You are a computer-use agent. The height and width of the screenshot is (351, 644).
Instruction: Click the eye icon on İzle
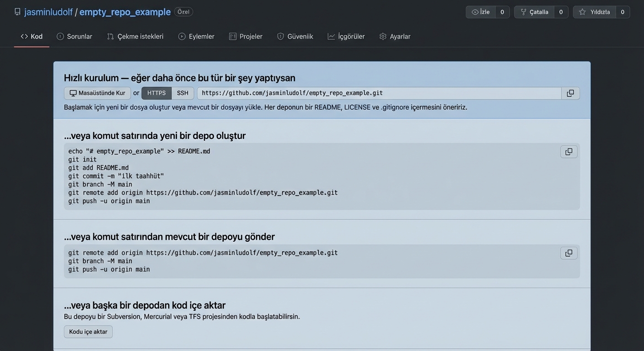(x=475, y=12)
